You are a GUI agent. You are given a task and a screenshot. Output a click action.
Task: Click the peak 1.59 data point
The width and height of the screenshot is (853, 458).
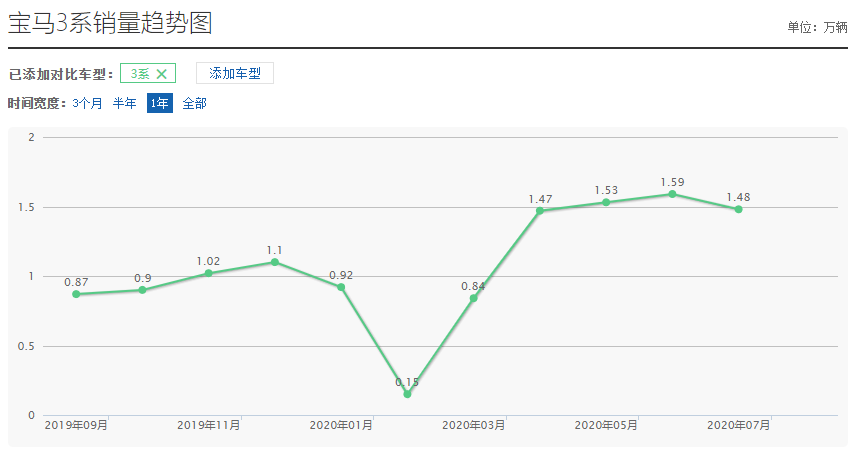(x=672, y=194)
